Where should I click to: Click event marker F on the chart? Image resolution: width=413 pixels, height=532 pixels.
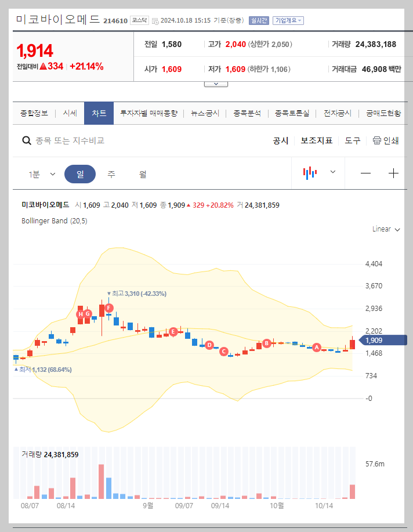[108, 308]
